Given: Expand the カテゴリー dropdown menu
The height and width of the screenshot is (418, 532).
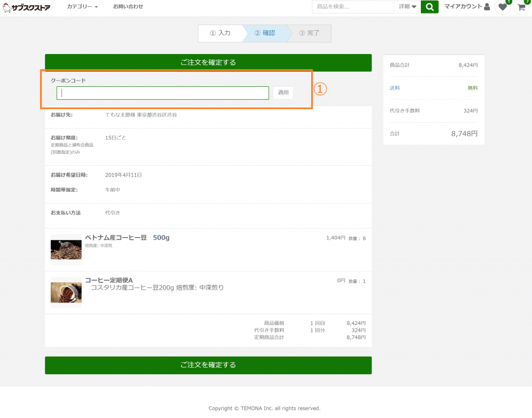Looking at the screenshot, I should pyautogui.click(x=82, y=7).
